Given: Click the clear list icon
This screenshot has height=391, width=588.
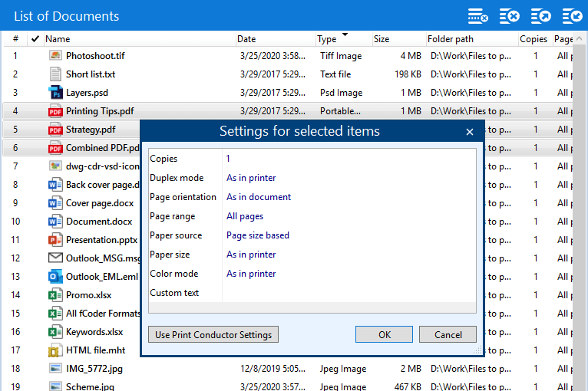Looking at the screenshot, I should tap(509, 15).
